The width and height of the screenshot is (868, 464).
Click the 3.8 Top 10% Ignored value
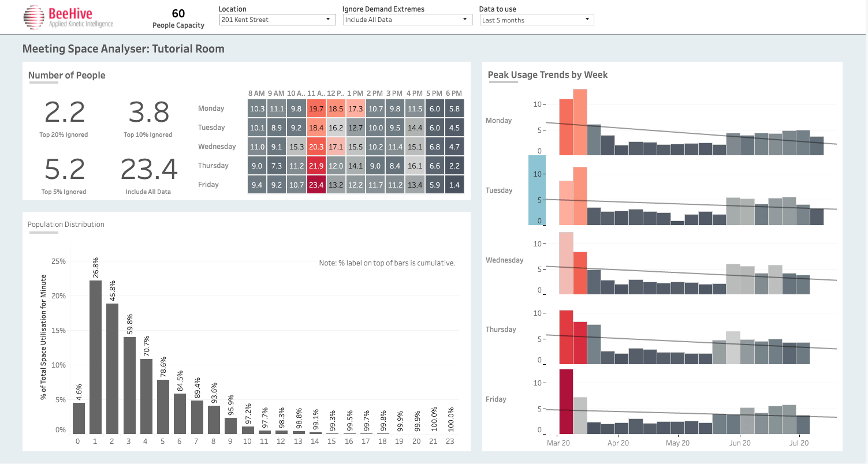[149, 113]
